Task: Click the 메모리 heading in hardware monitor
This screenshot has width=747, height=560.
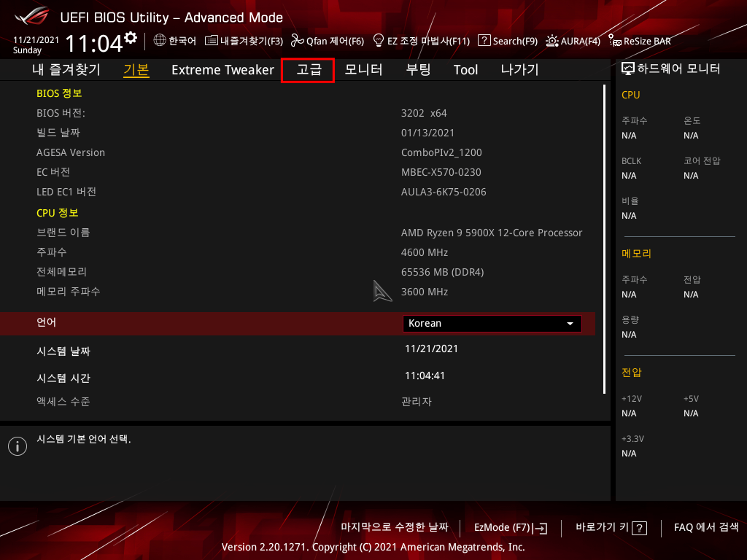Action: tap(636, 254)
